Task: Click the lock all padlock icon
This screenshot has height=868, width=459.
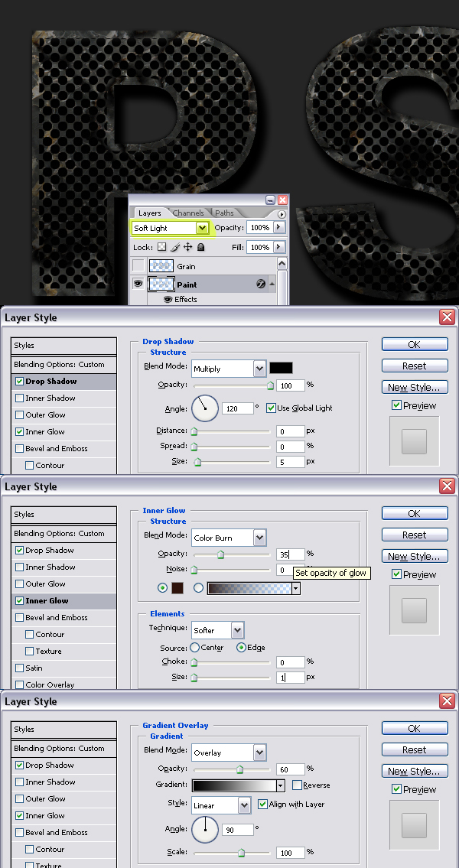Action: click(x=200, y=247)
